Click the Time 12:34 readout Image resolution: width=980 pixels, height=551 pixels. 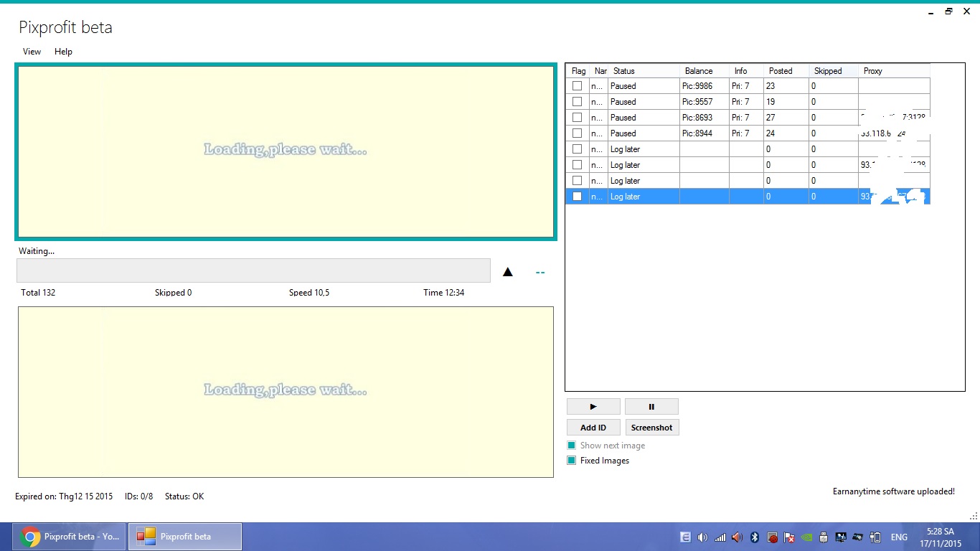click(444, 293)
